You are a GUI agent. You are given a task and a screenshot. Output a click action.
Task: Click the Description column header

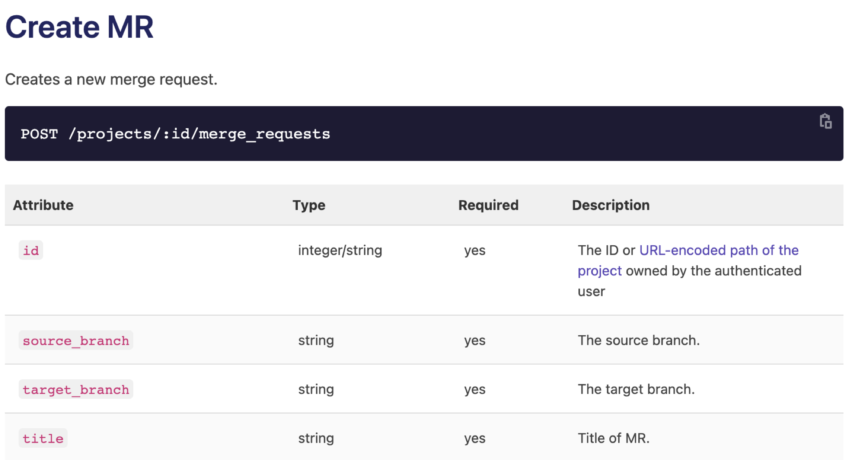pyautogui.click(x=611, y=205)
